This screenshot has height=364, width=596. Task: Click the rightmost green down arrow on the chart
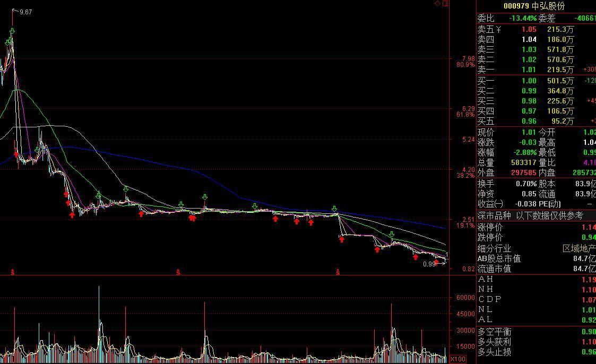tap(392, 234)
